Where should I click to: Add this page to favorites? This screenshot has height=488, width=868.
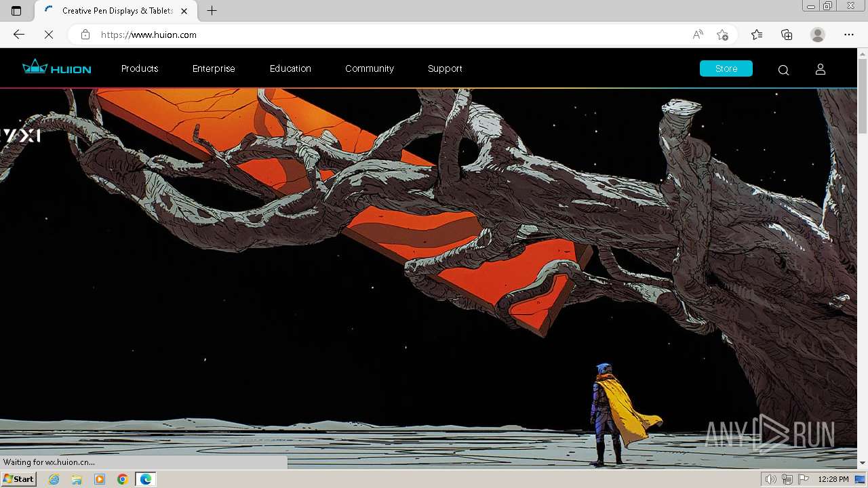[722, 35]
